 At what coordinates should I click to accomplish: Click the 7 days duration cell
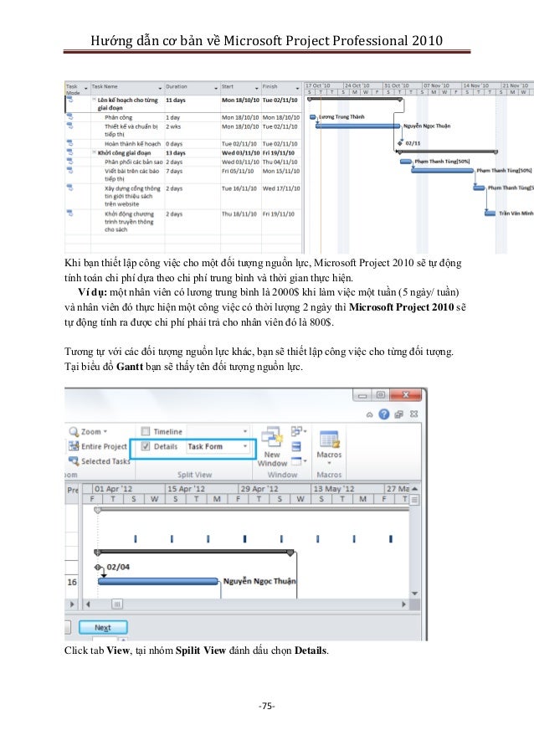pos(193,174)
